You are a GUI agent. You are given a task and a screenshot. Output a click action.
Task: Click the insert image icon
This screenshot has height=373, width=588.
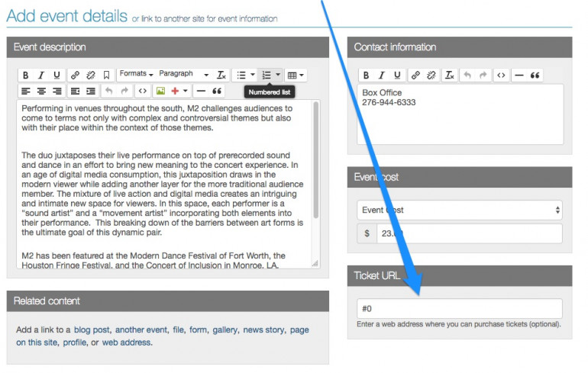(x=160, y=91)
